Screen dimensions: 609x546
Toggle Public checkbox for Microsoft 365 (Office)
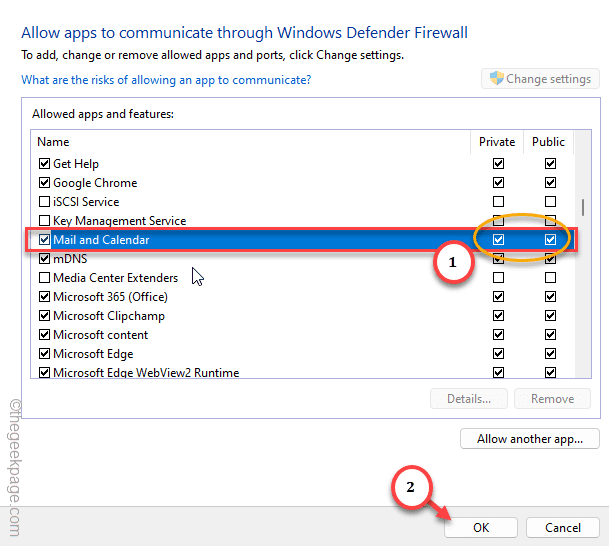pyautogui.click(x=550, y=297)
